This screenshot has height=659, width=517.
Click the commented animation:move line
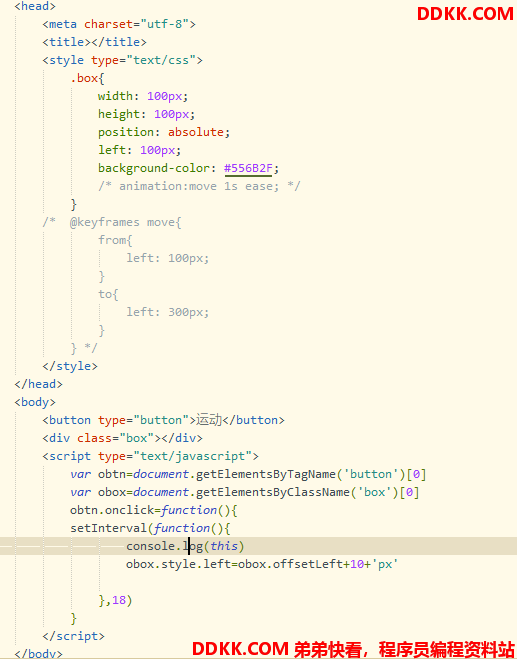[x=199, y=186]
